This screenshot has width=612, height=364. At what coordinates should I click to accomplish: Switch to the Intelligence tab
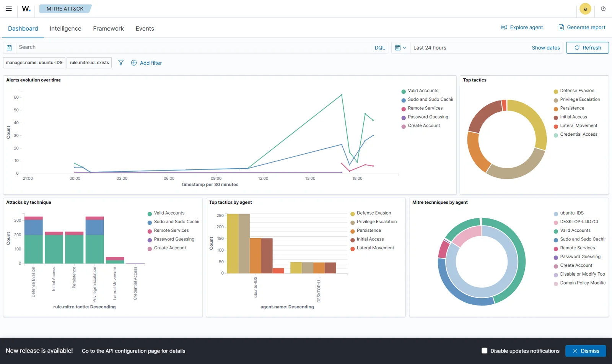click(x=65, y=29)
